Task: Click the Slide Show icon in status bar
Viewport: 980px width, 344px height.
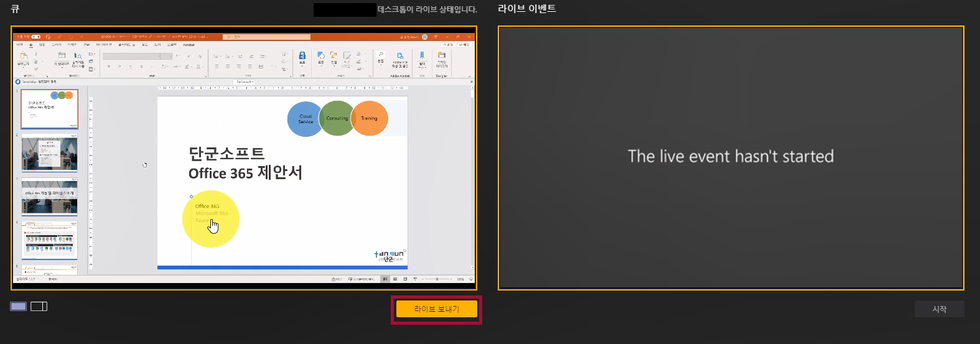Action: 415,279
